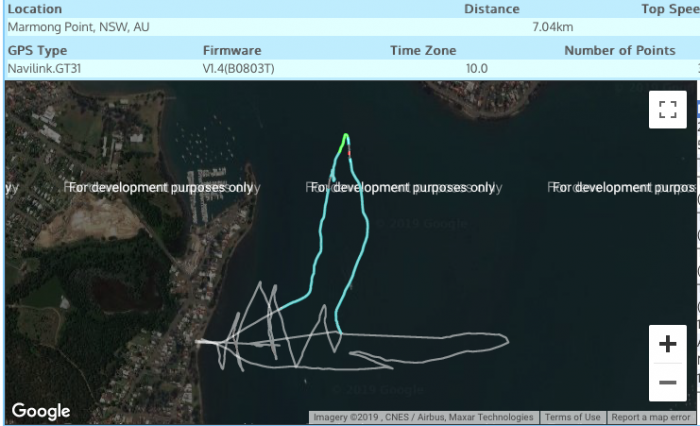Click the Location column header

coord(35,9)
